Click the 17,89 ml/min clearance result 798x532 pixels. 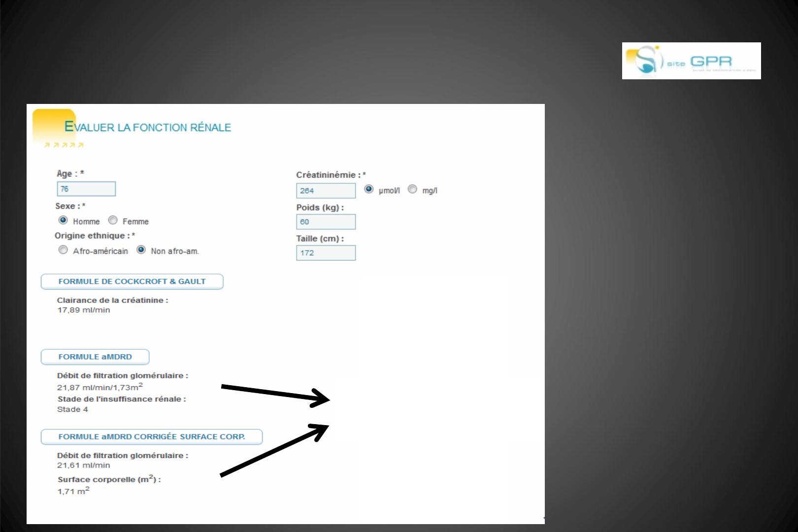click(x=84, y=310)
